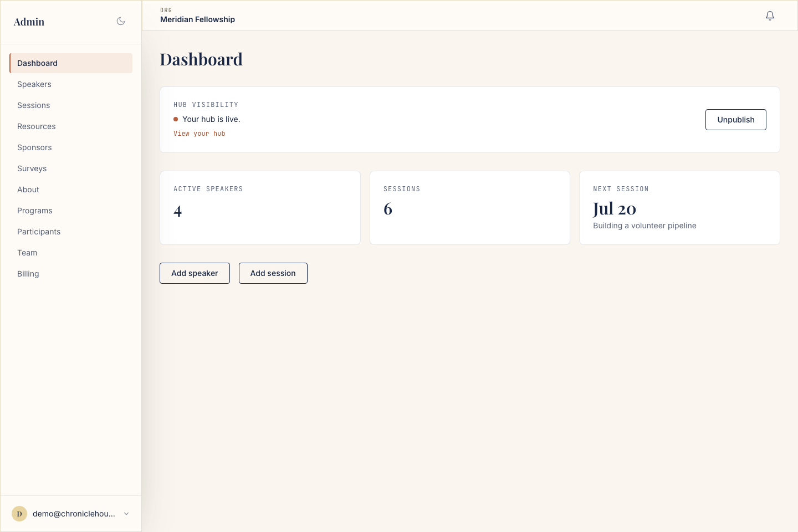Select Participants in the sidebar
798x532 pixels.
71,232
